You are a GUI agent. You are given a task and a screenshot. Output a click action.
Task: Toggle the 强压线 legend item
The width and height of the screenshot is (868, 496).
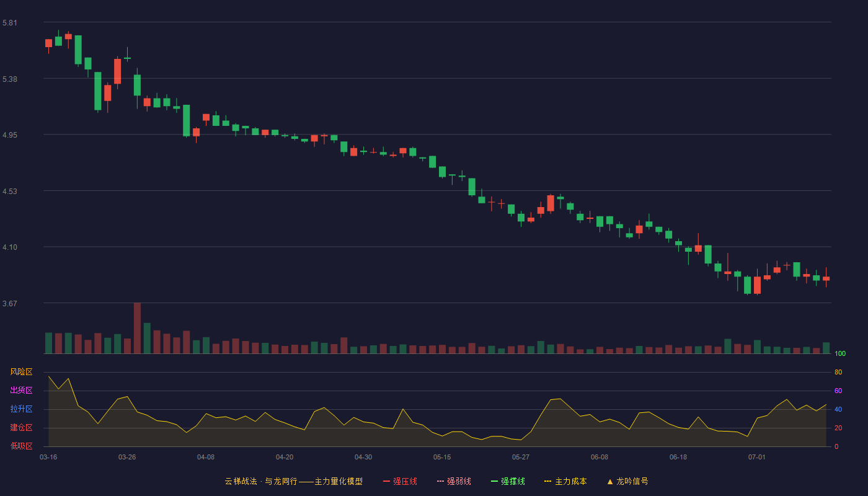click(x=400, y=481)
